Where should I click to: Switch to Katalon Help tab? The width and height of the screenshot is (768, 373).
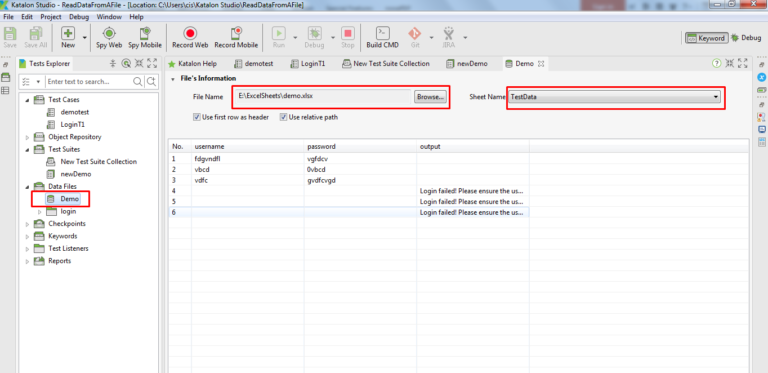point(192,64)
